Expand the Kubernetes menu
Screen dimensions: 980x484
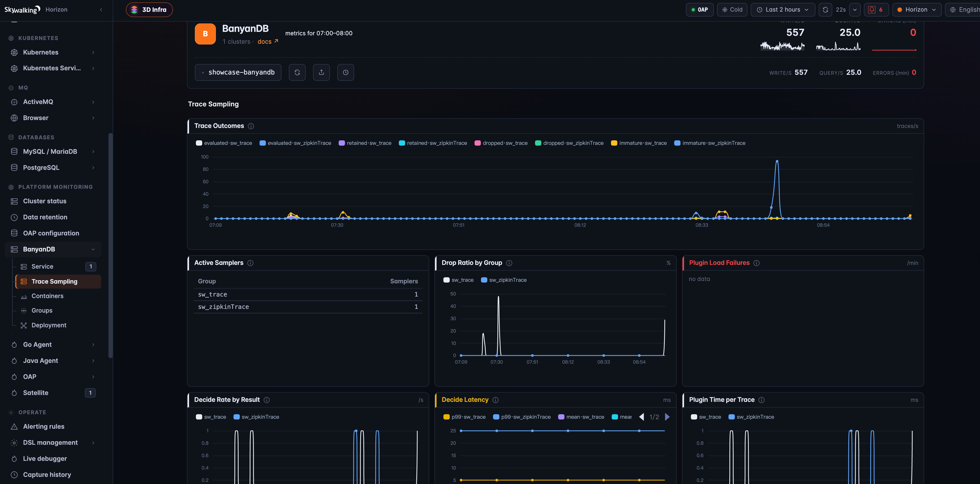click(x=53, y=52)
